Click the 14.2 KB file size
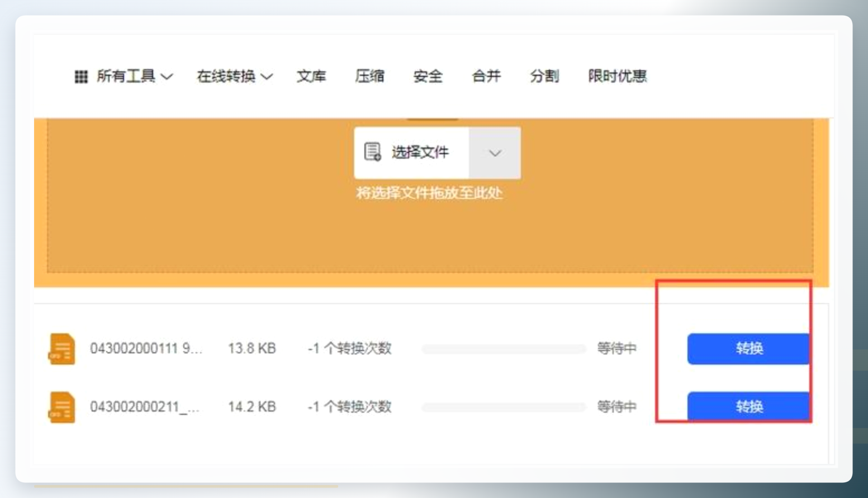 (252, 406)
